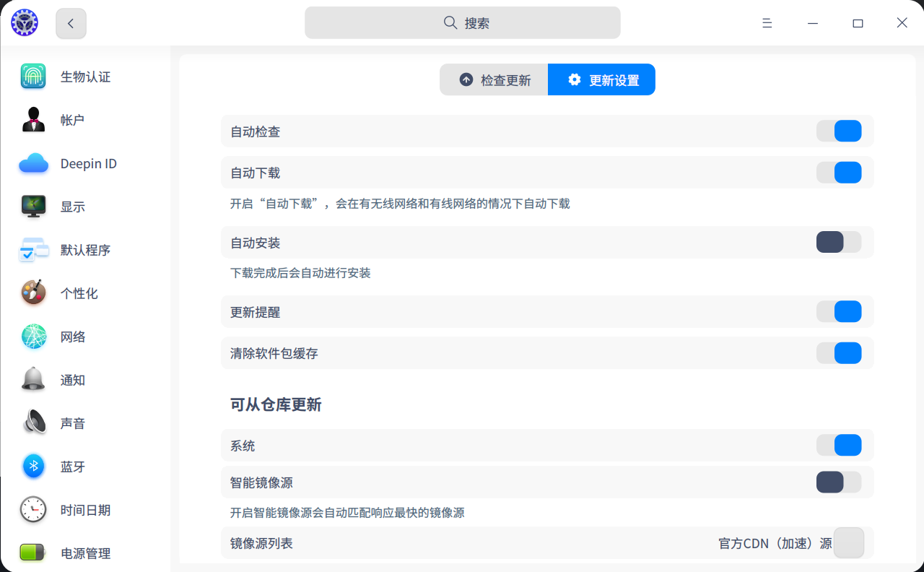Select 电源管理 in the sidebar
Image resolution: width=924 pixels, height=572 pixels.
point(85,553)
